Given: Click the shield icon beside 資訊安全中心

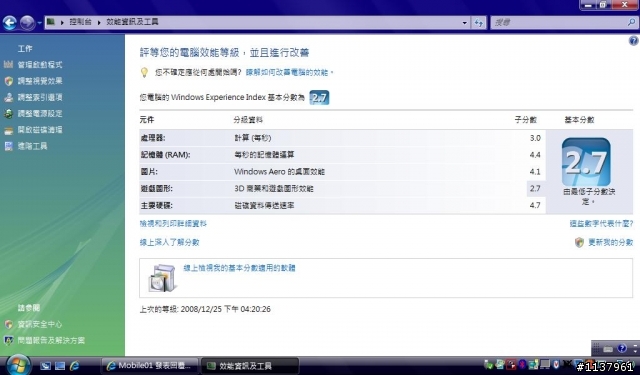Looking at the screenshot, I should pos(9,324).
